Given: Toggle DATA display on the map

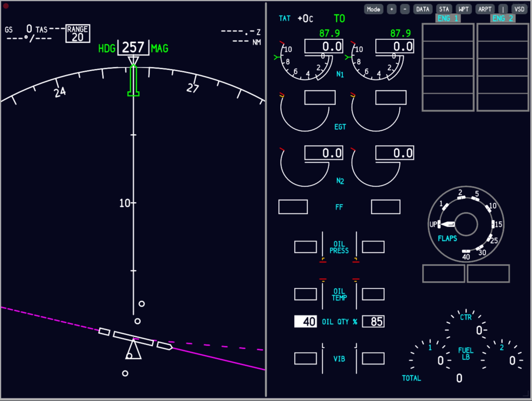Looking at the screenshot, I should 423,9.
